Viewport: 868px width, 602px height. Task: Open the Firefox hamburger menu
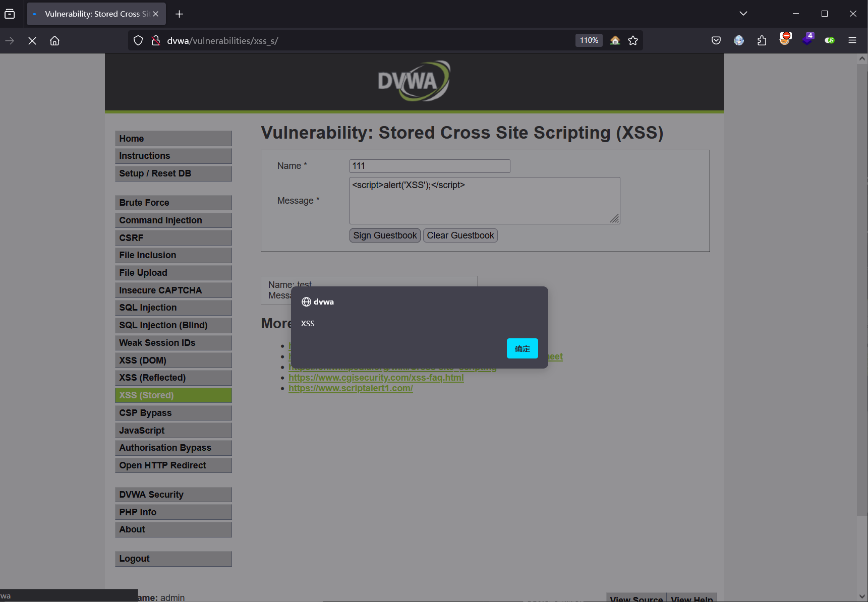tap(852, 40)
